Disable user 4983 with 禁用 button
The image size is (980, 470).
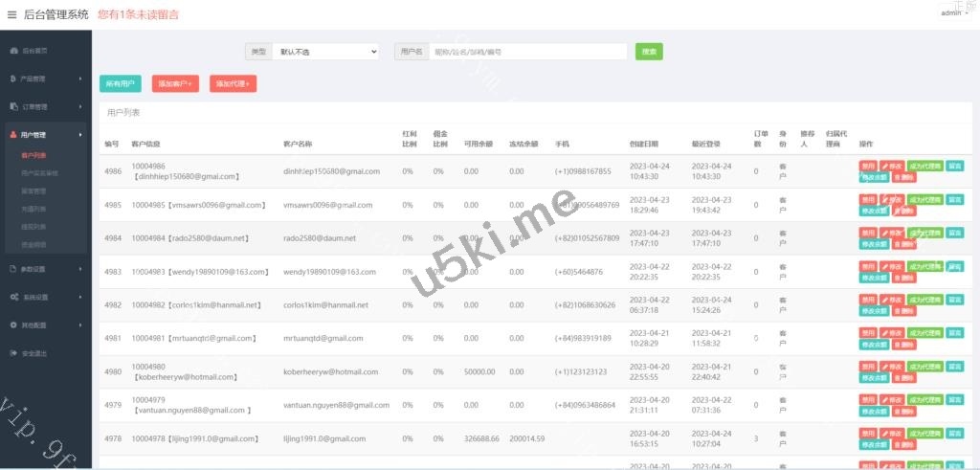[868, 266]
